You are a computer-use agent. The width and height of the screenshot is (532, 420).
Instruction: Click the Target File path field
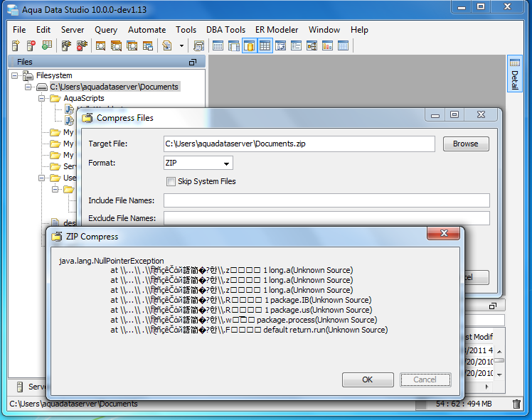(x=299, y=144)
